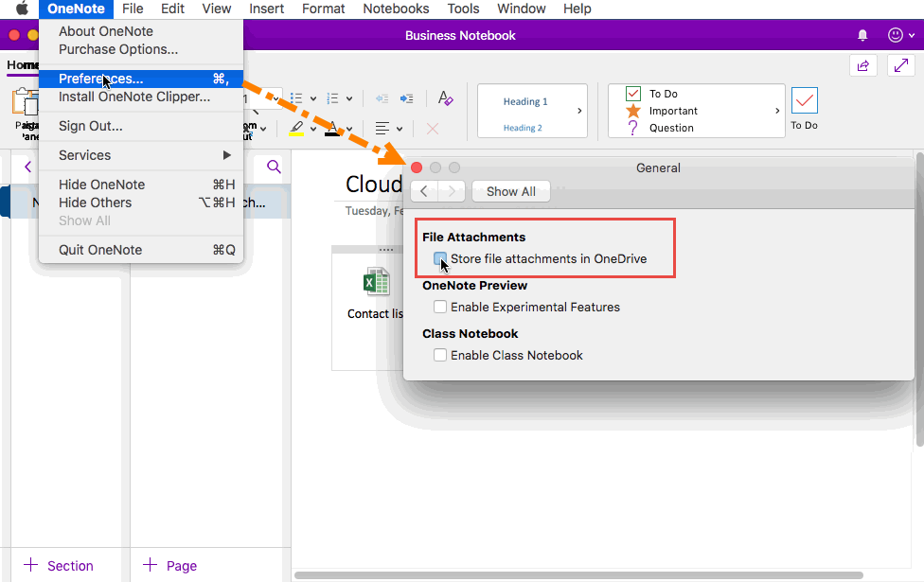Image resolution: width=924 pixels, height=582 pixels.
Task: Open the Insert menu
Action: coord(266,9)
